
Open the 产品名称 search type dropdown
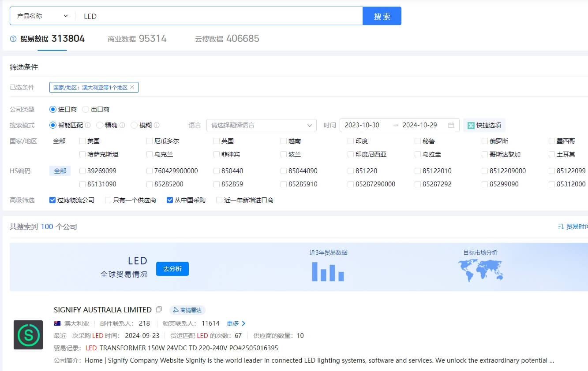tap(42, 16)
